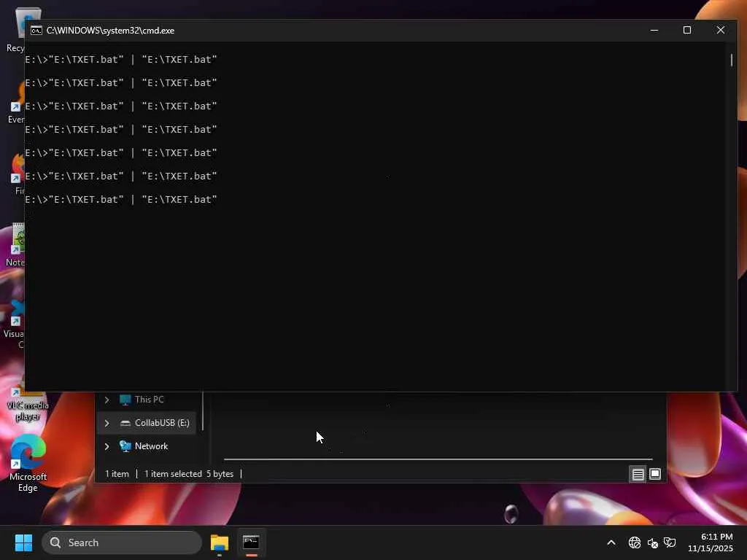Expand the Network tree node
Viewport: 747px width, 560px height.
pyautogui.click(x=107, y=446)
